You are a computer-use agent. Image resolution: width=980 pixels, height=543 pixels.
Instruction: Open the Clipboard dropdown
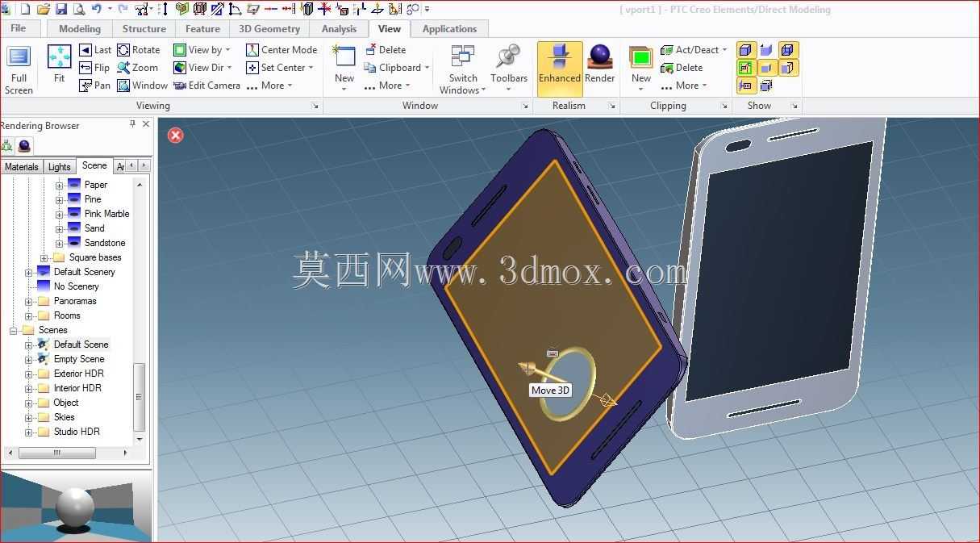(397, 68)
